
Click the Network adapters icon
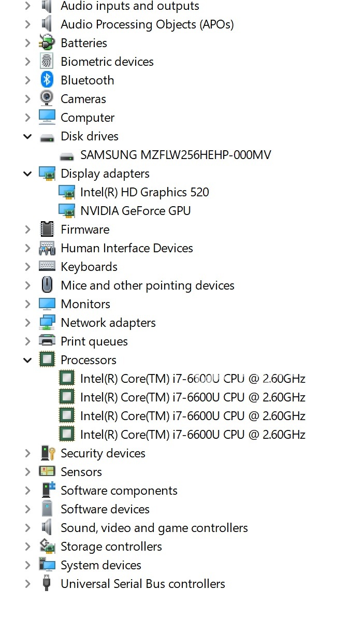point(47,322)
